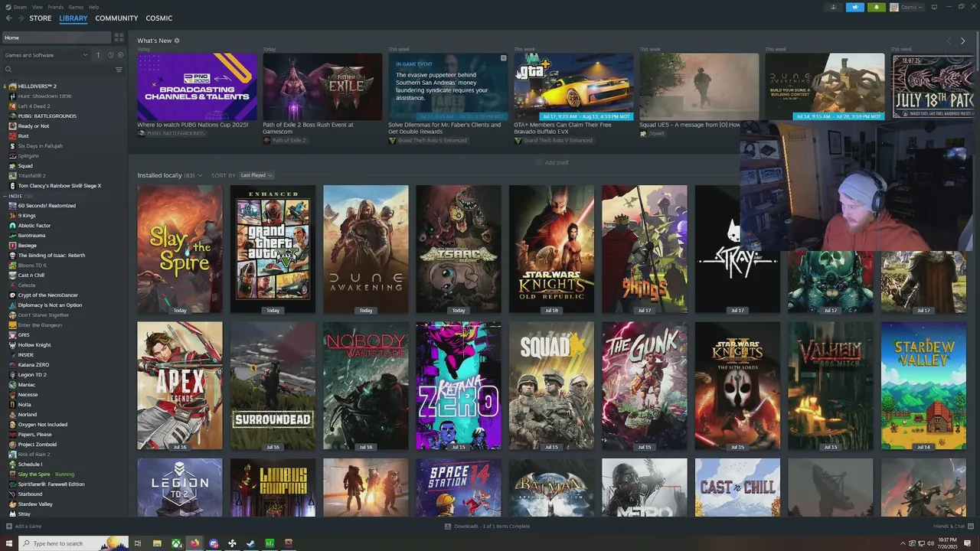Viewport: 980px width, 551px height.
Task: Click the PUBG: BATTLEGROUNDS link under news card
Action: pos(175,134)
